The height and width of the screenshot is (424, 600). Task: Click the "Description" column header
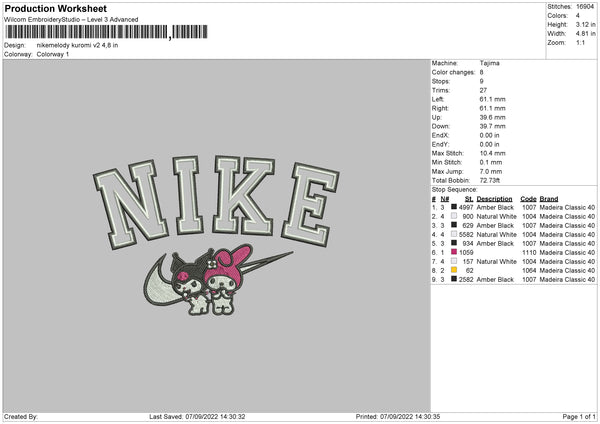pyautogui.click(x=494, y=199)
